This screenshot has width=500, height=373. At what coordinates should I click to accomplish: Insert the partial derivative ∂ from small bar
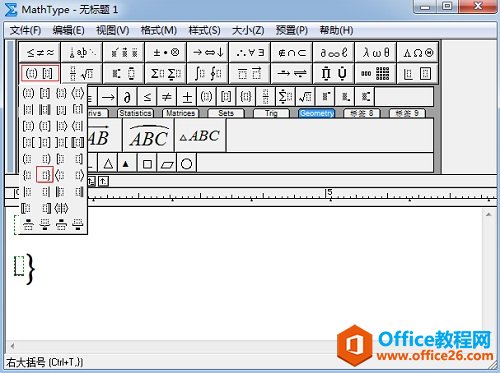click(x=127, y=97)
